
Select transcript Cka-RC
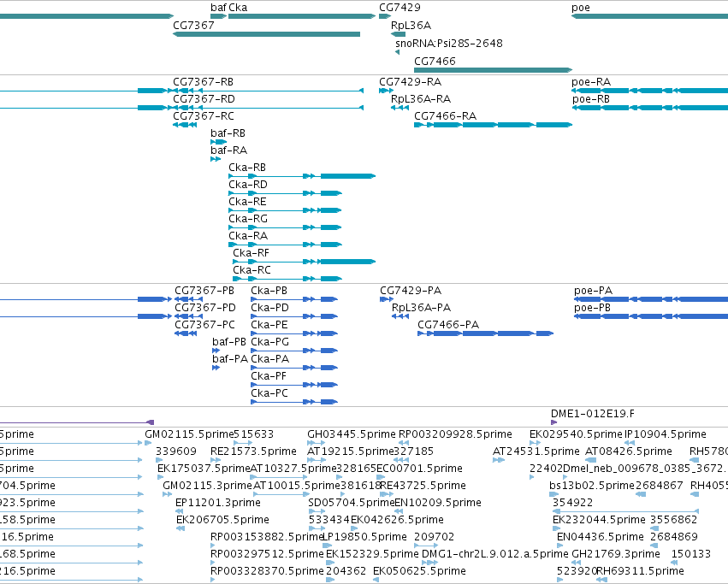click(x=252, y=270)
